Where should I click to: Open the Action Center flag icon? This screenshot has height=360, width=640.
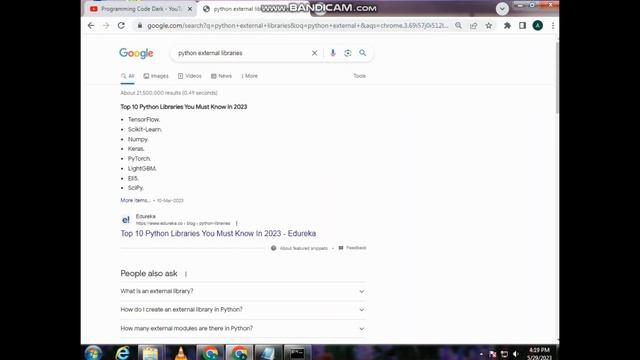coord(493,354)
